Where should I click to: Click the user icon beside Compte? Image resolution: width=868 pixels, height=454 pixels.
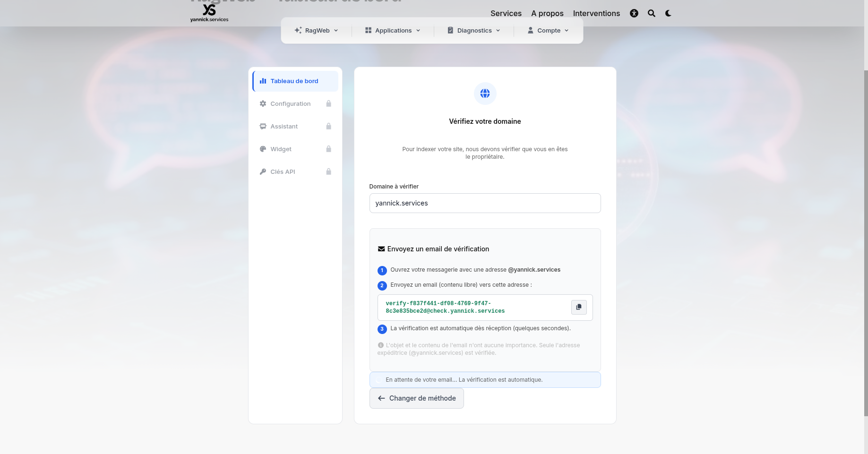pyautogui.click(x=531, y=30)
